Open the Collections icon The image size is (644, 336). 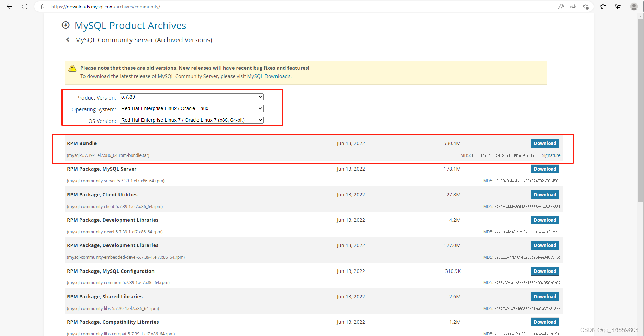tap(618, 7)
